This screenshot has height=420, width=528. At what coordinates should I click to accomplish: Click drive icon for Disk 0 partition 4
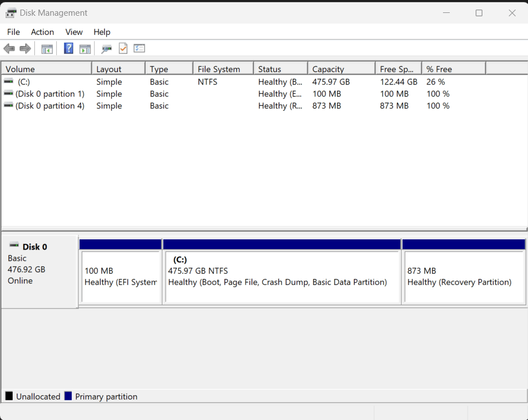coord(8,105)
